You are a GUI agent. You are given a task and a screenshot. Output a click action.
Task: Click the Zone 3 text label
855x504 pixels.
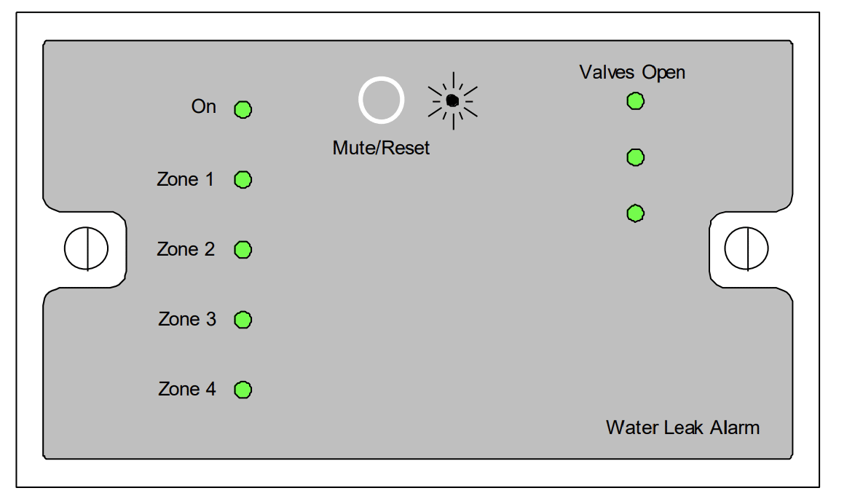(187, 319)
